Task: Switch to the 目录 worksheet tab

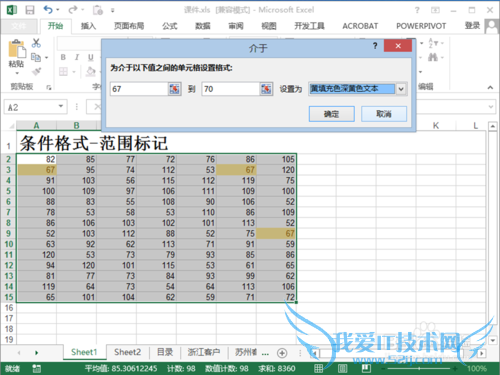Action: (165, 352)
